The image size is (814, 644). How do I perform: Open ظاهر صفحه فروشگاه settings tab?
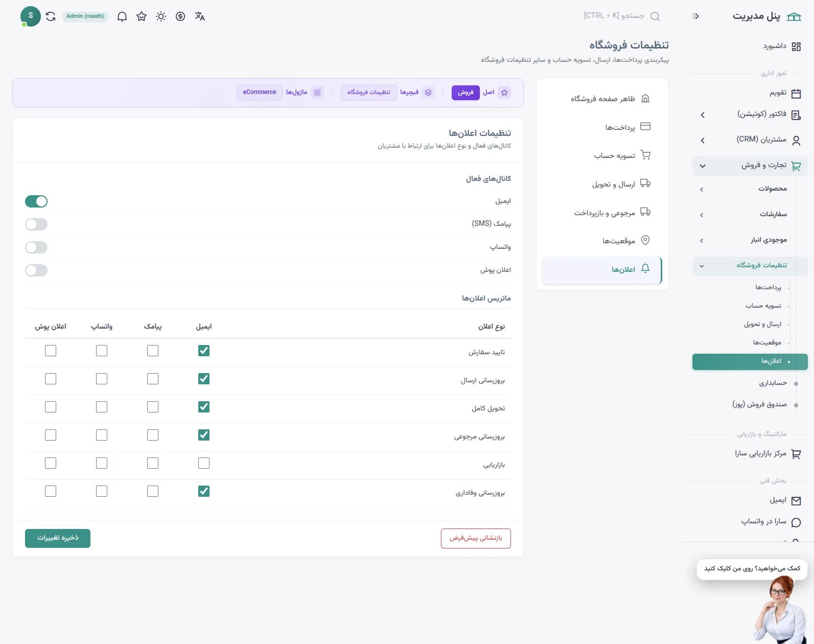coord(602,99)
